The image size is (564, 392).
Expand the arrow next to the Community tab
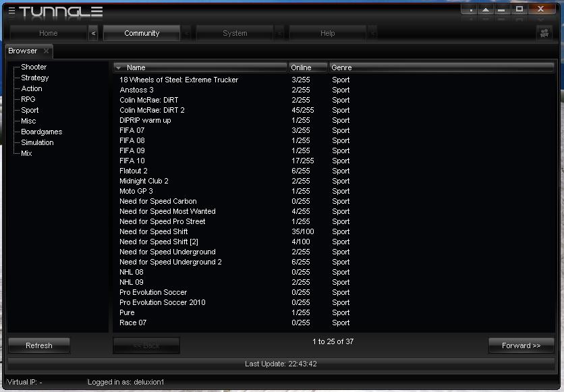tap(186, 33)
